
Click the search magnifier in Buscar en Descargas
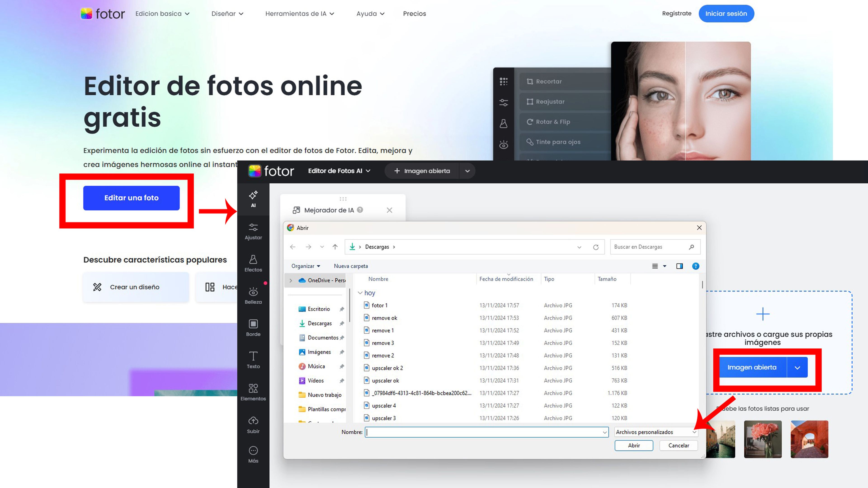coord(691,247)
